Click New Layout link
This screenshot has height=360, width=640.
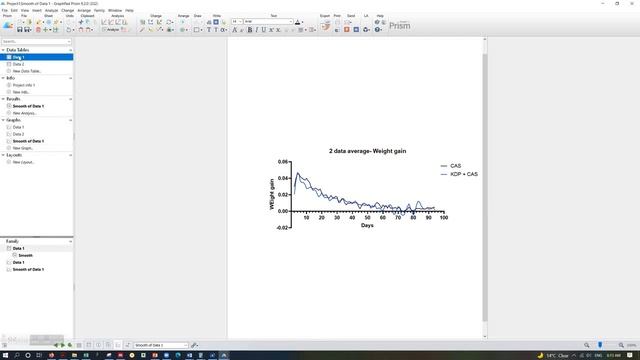click(x=23, y=162)
